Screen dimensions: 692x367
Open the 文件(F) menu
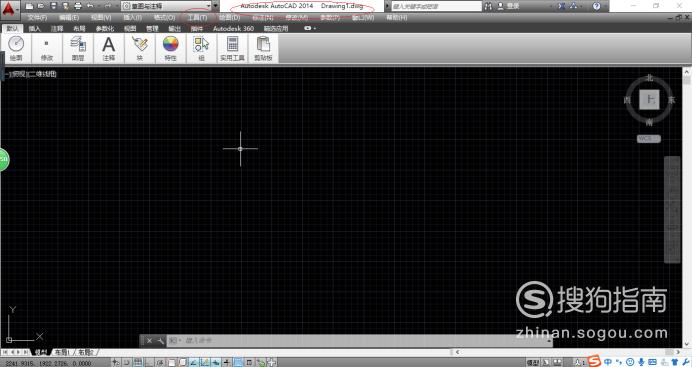[37, 18]
